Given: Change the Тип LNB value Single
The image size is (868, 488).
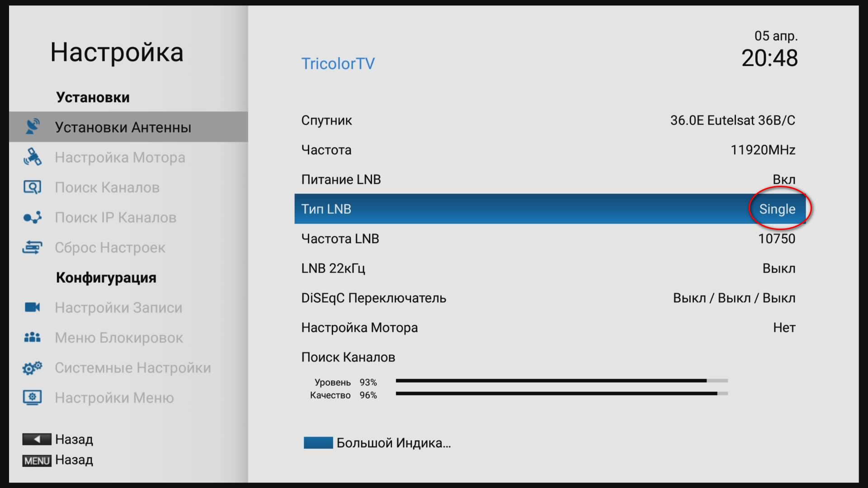Looking at the screenshot, I should tap(777, 209).
